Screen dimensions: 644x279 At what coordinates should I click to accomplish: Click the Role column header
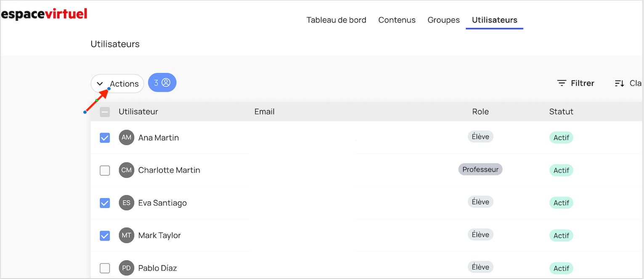tap(480, 112)
